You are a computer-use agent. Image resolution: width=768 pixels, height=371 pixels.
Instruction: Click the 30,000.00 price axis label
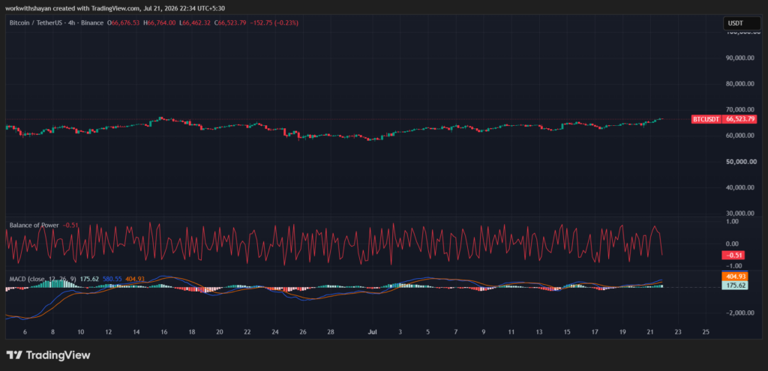click(739, 213)
